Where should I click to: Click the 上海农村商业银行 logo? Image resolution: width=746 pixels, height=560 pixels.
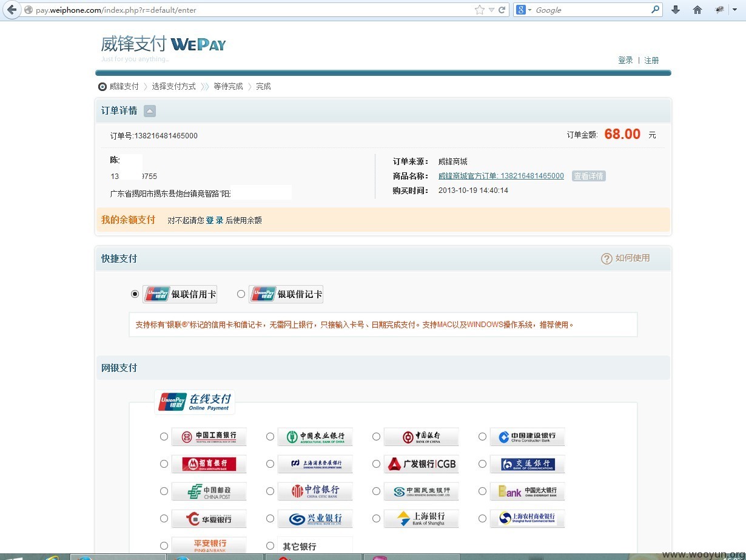528,519
